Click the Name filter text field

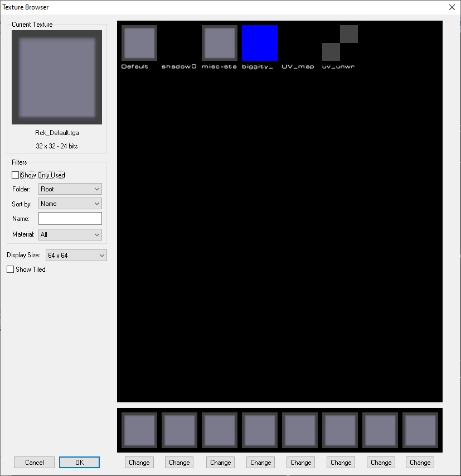[70, 219]
